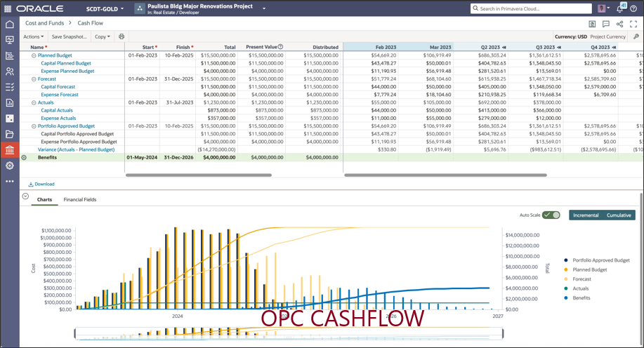The image size is (644, 348).
Task: Select the Charts tab
Action: (44, 200)
